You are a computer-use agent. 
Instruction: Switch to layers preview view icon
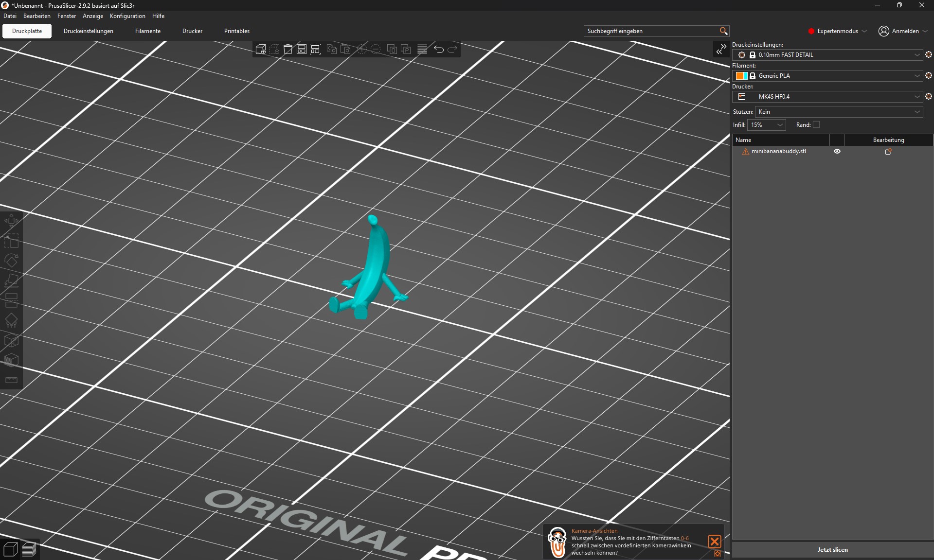(x=29, y=550)
